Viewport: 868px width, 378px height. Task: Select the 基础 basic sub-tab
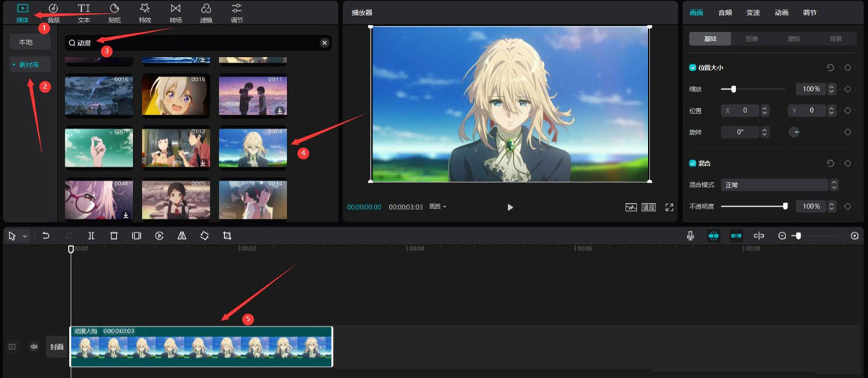(710, 38)
